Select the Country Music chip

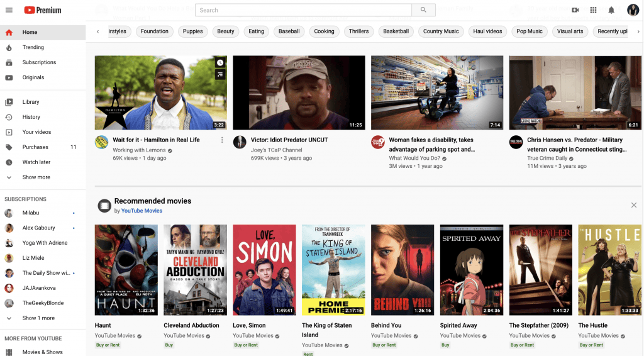tap(441, 31)
